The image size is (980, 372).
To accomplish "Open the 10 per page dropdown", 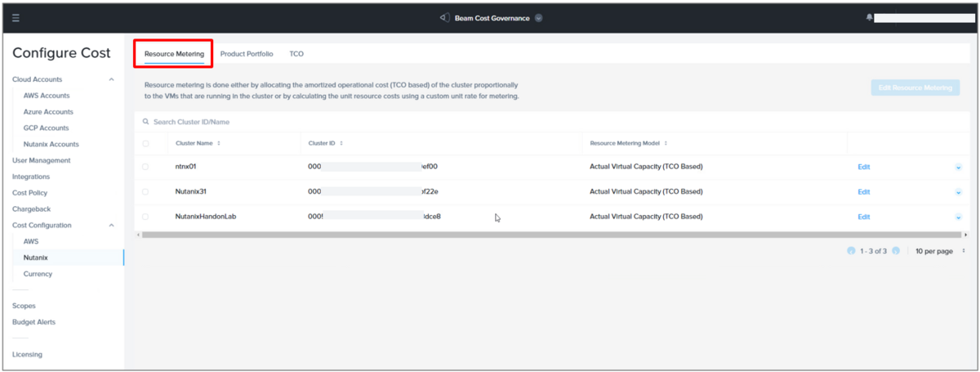I will 942,251.
